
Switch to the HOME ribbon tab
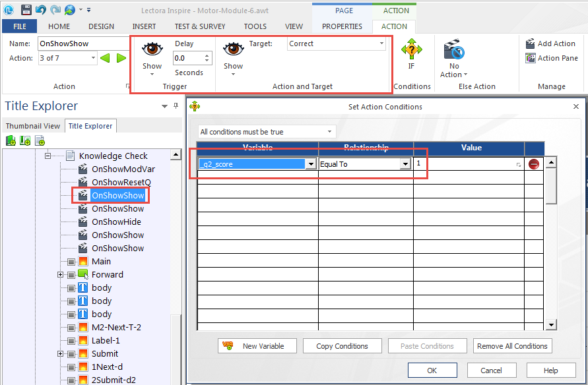pos(59,26)
